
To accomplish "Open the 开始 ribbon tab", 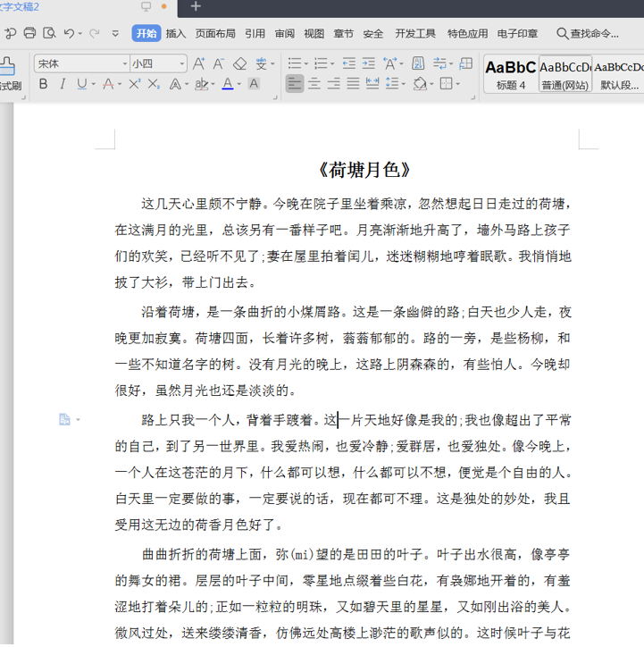I will tap(146, 33).
